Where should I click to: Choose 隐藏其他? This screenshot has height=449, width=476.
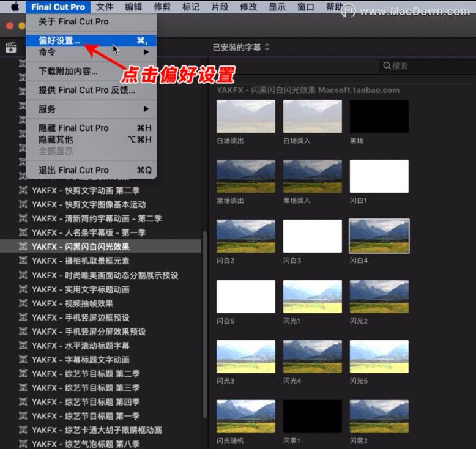pos(91,139)
